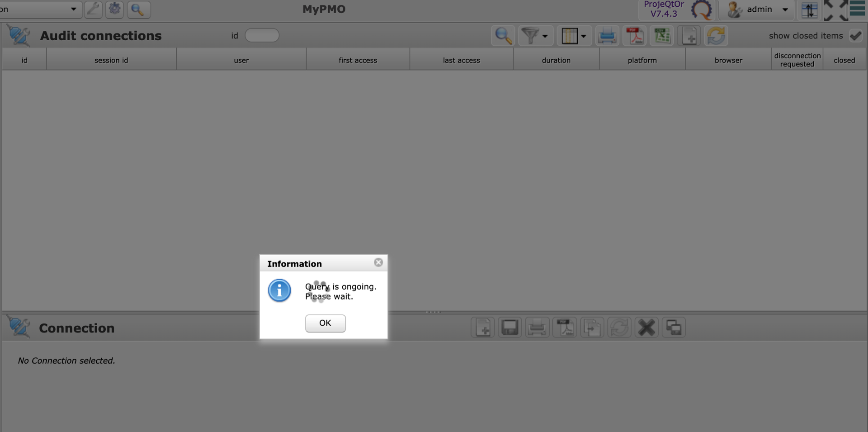Image resolution: width=868 pixels, height=432 pixels.
Task: Click OK in the Information dialog
Action: pos(325,323)
